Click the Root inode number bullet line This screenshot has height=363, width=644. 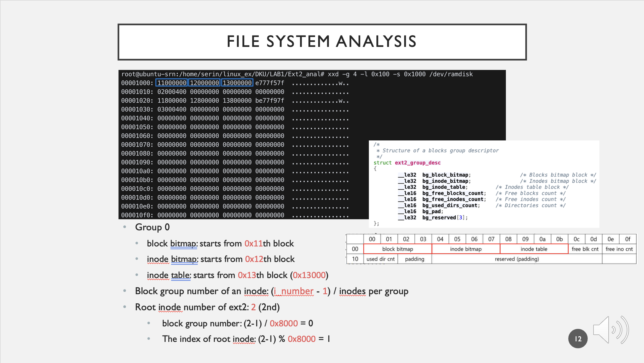207,307
